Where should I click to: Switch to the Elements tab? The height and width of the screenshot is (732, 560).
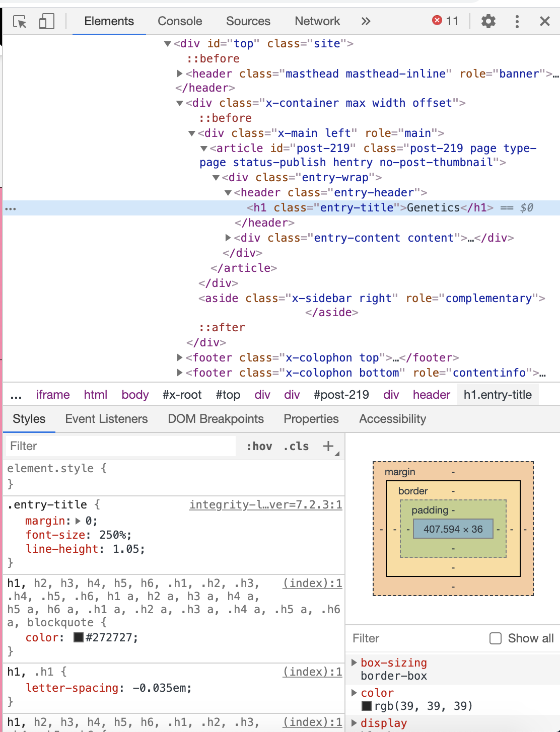click(x=109, y=21)
